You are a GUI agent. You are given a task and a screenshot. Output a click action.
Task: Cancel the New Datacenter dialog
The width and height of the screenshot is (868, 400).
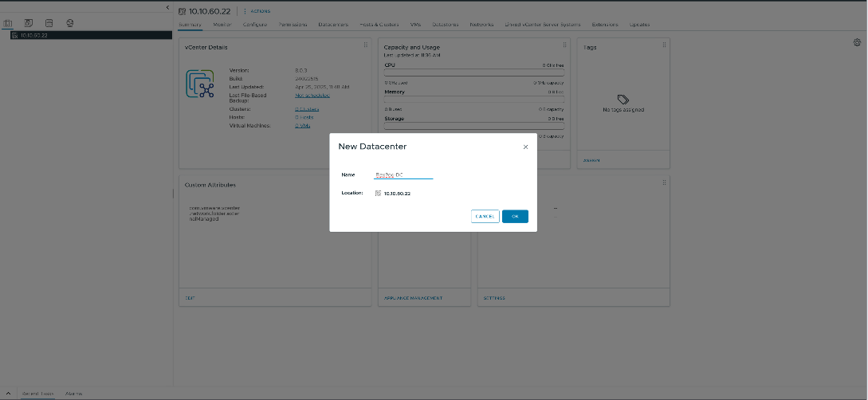coord(485,216)
